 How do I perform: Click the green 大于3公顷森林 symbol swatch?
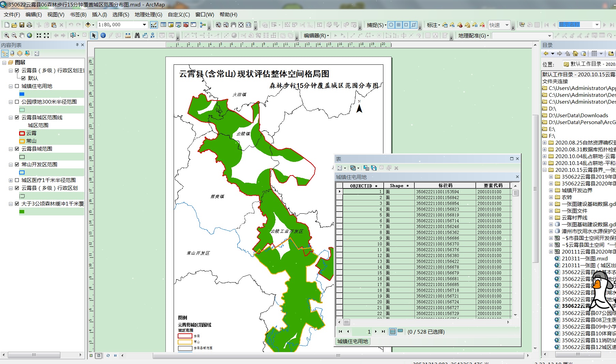point(22,212)
